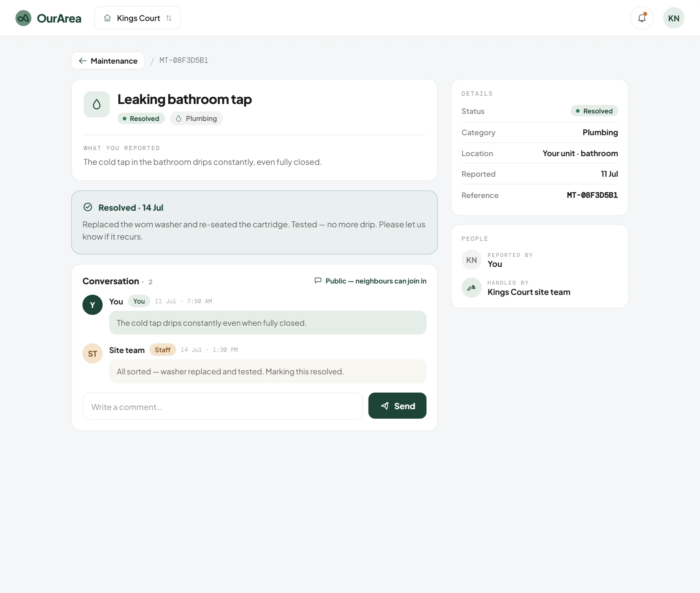This screenshot has width=700, height=593.
Task: Click the handled-by hammer icon
Action: 471,288
